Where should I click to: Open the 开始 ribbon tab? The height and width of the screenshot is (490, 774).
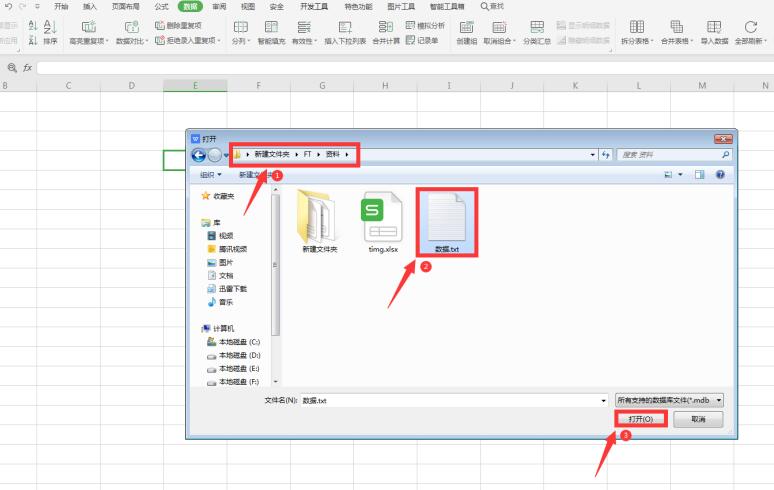[x=61, y=6]
